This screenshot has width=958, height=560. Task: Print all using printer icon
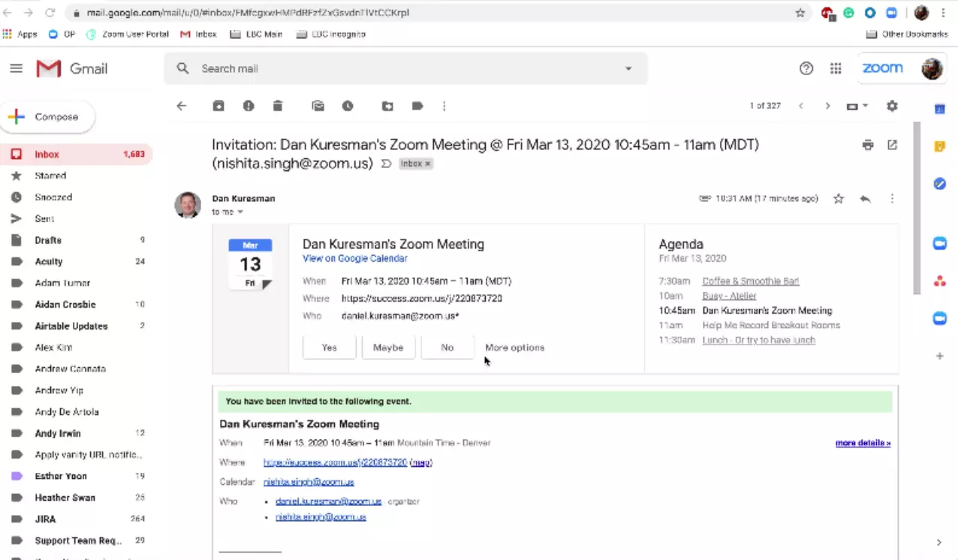coord(868,145)
